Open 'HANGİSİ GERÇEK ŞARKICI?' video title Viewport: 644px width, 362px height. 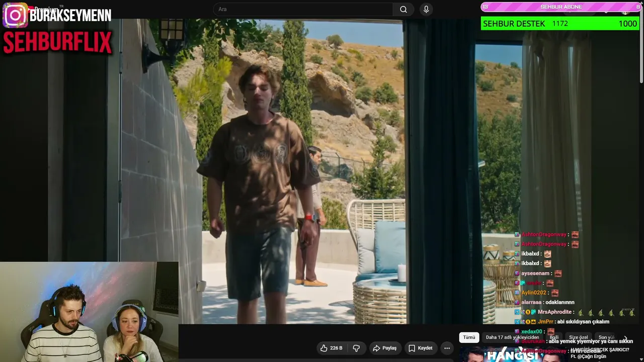[x=600, y=350]
